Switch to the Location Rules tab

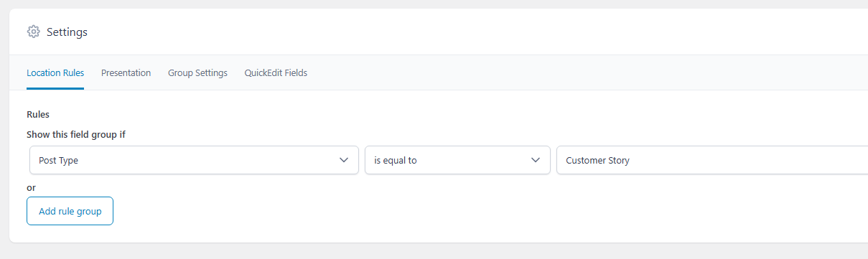[x=55, y=73]
